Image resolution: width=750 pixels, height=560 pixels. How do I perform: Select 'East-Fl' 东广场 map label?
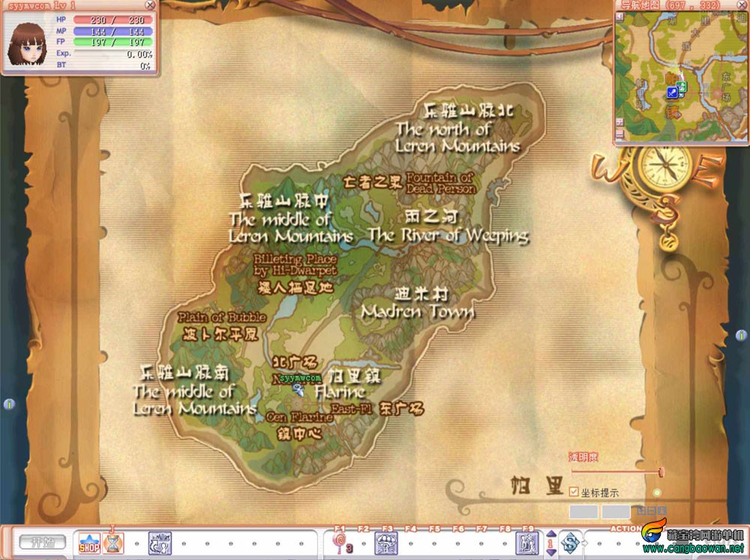click(x=377, y=409)
